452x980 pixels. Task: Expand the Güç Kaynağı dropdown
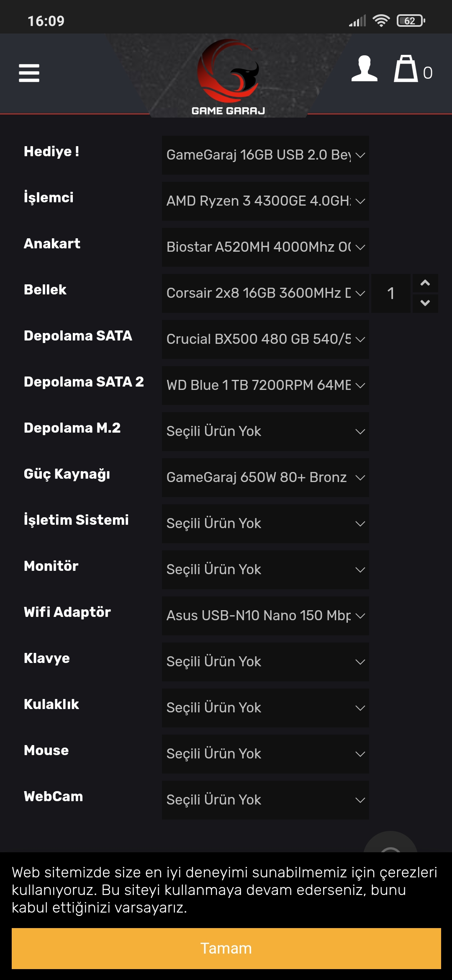click(265, 477)
